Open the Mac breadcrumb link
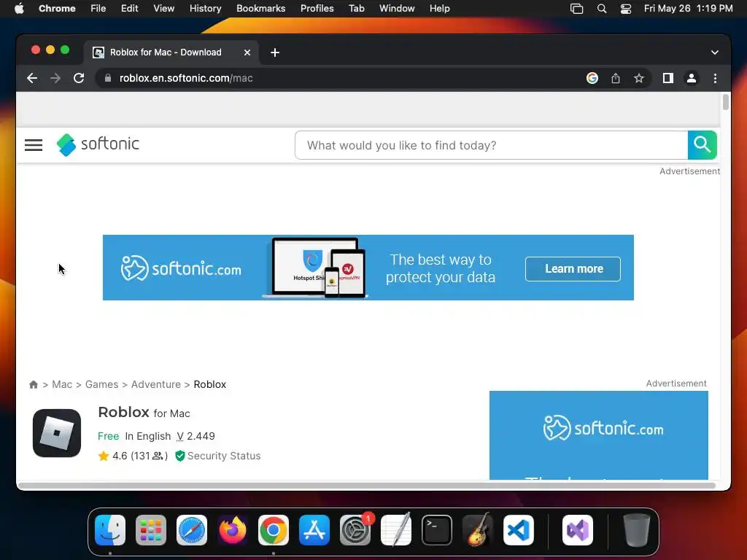Image resolution: width=747 pixels, height=560 pixels. tap(62, 384)
